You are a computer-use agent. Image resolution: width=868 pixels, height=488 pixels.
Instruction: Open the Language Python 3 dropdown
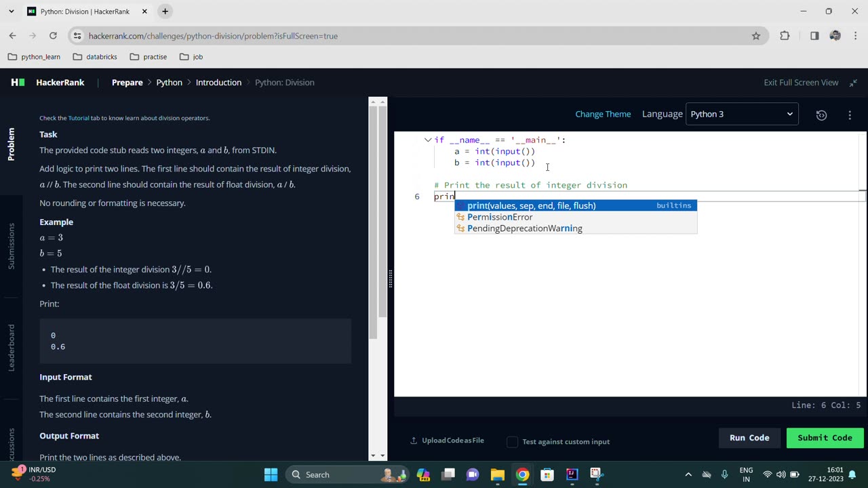[742, 114]
